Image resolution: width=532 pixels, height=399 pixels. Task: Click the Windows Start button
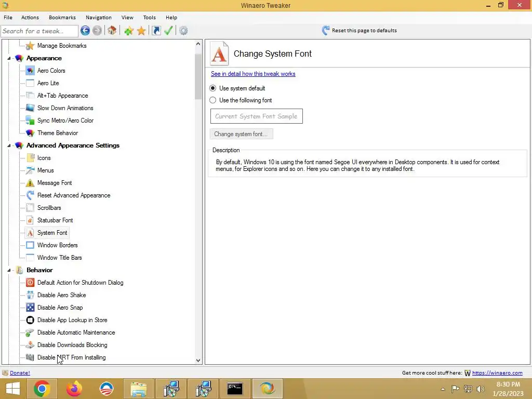click(x=13, y=389)
